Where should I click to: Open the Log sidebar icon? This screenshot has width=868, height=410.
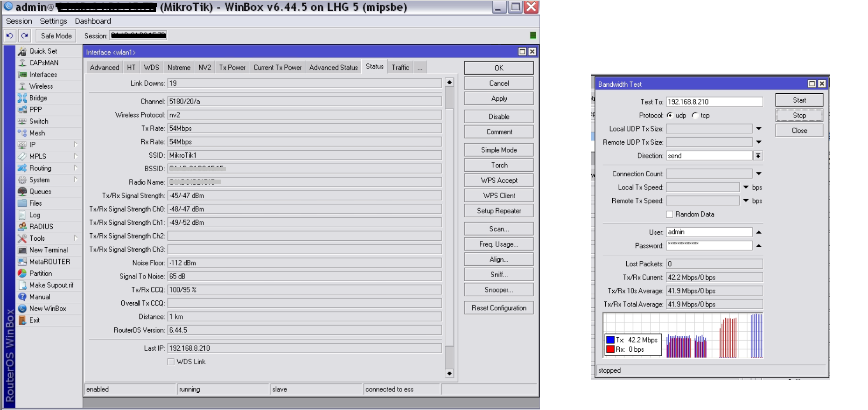coord(22,215)
